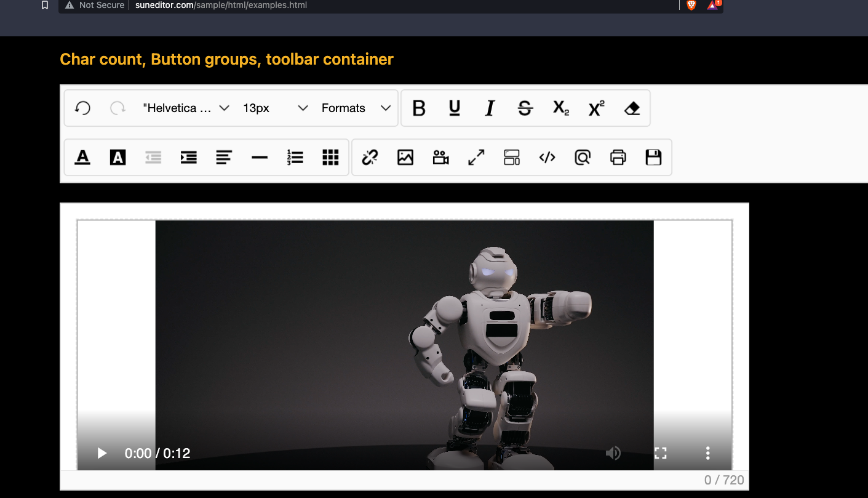Screen dimensions: 868x498
Task: Open the highlight color tool
Action: (x=117, y=157)
